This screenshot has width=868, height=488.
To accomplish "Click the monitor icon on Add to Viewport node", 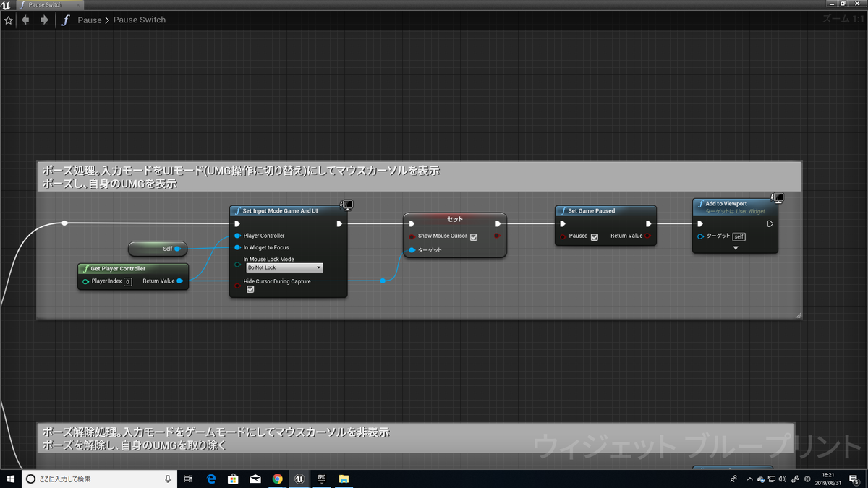I will coord(779,198).
